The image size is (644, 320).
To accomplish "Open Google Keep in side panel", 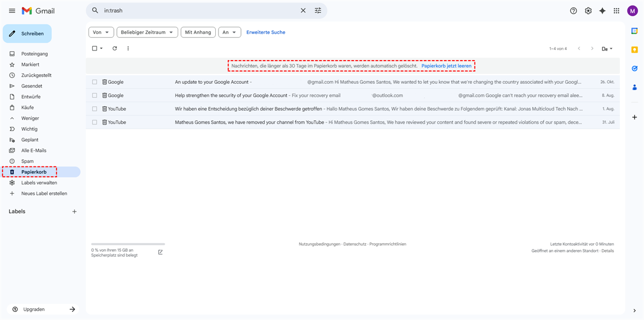I will [634, 49].
